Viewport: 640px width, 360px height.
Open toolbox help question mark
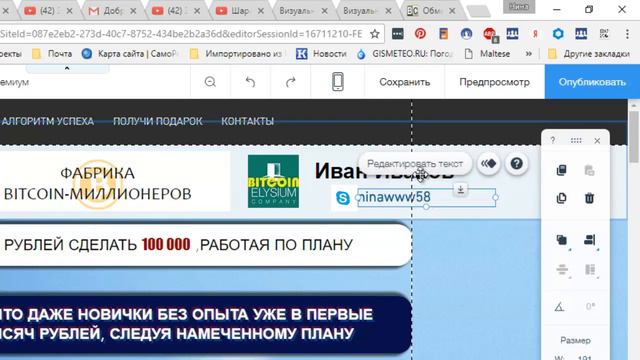point(553,140)
